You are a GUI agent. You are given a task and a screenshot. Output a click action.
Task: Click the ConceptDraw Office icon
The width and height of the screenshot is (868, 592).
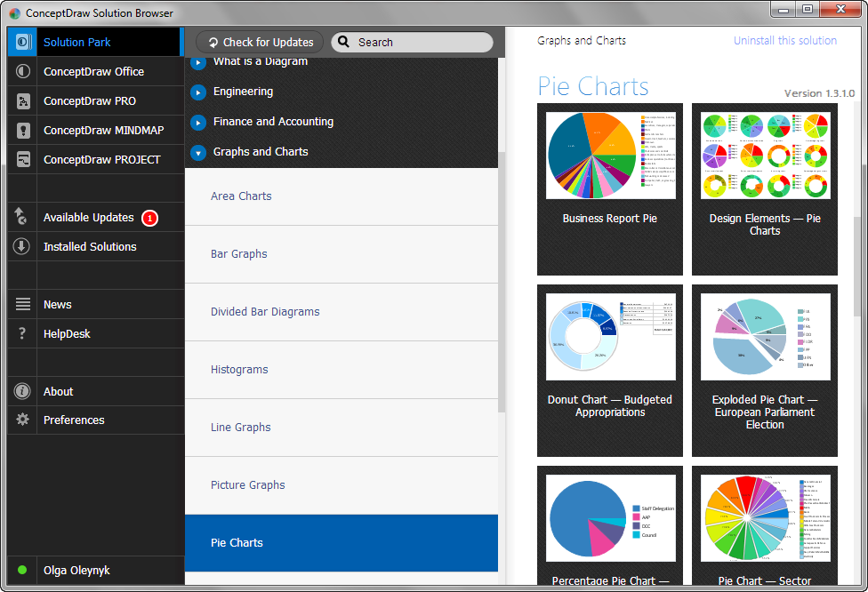click(x=23, y=71)
